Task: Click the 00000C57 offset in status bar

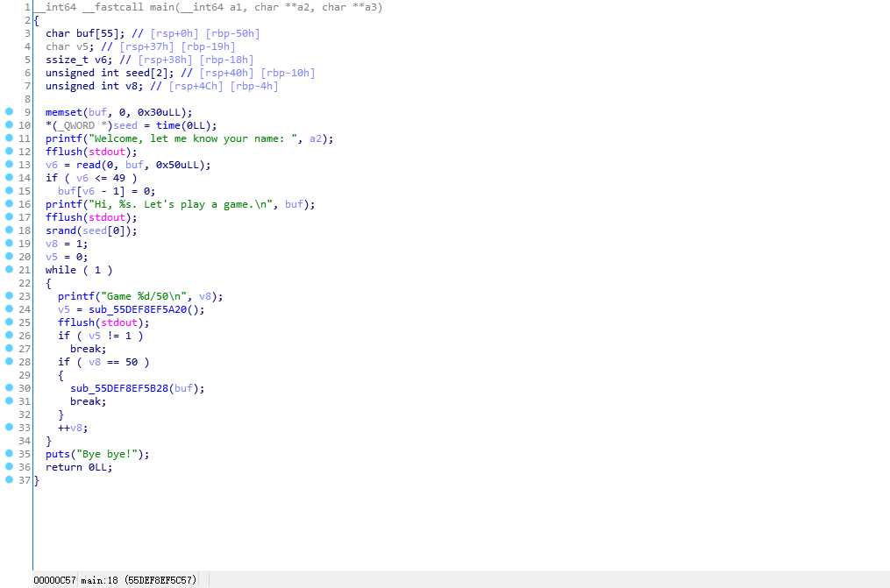Action: coord(54,580)
